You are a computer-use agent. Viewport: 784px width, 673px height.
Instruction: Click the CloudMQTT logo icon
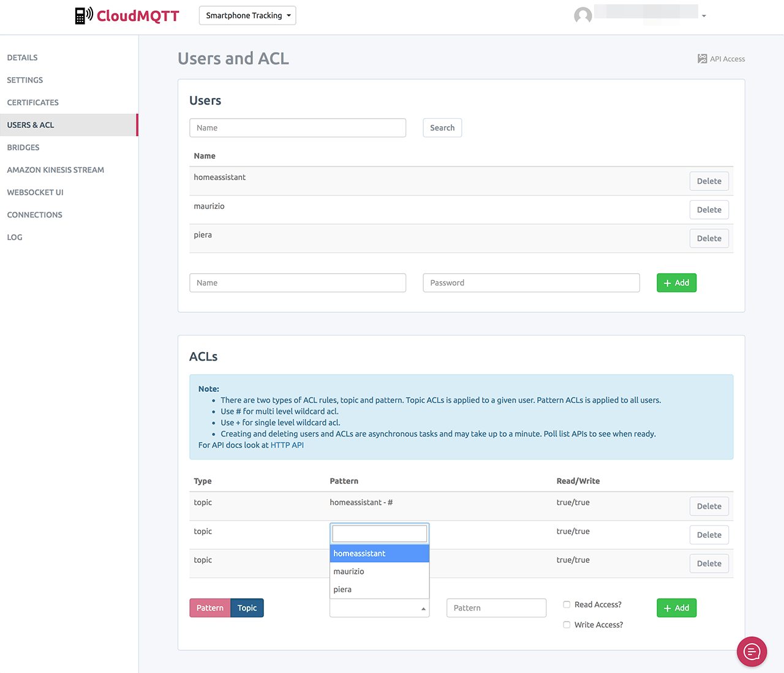point(84,15)
